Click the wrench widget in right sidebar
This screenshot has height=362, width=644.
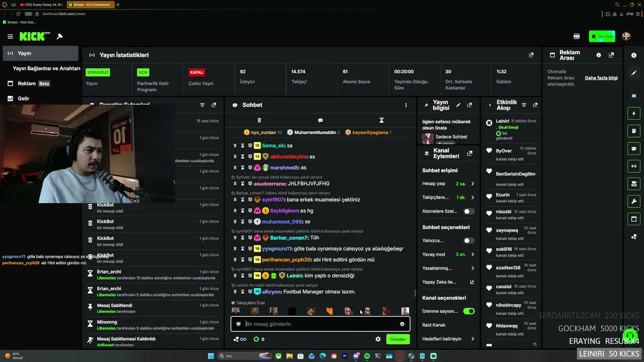click(634, 202)
